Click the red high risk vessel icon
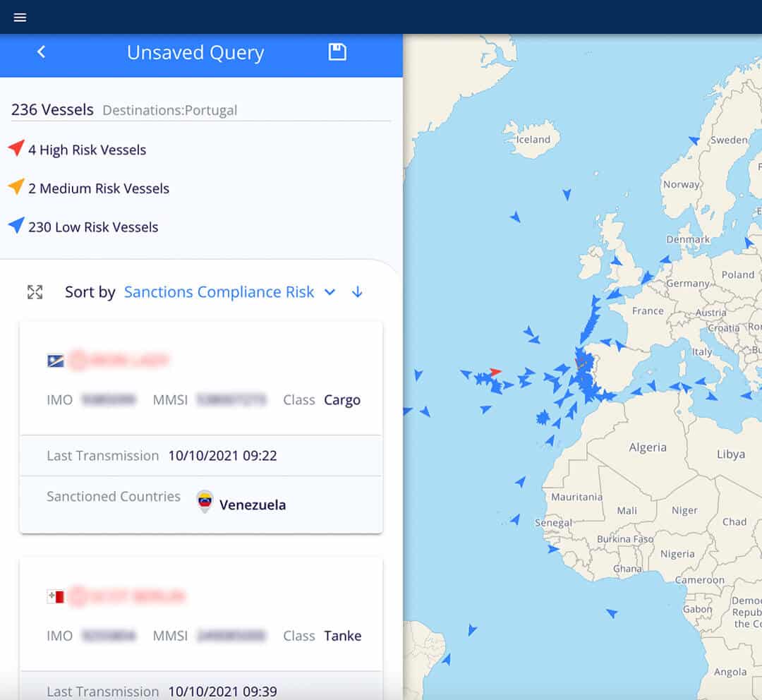This screenshot has height=700, width=762. pyautogui.click(x=16, y=148)
